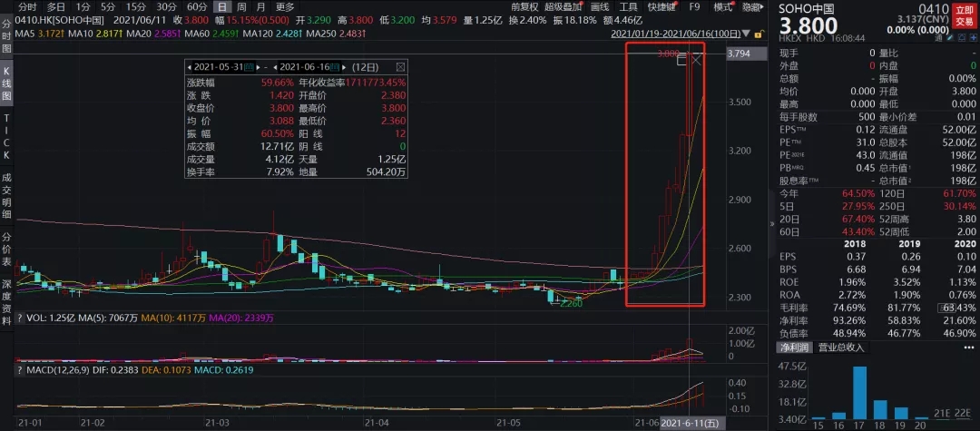Open the TICK sidebar view
Viewport: 980px width, 431px height.
(x=7, y=137)
